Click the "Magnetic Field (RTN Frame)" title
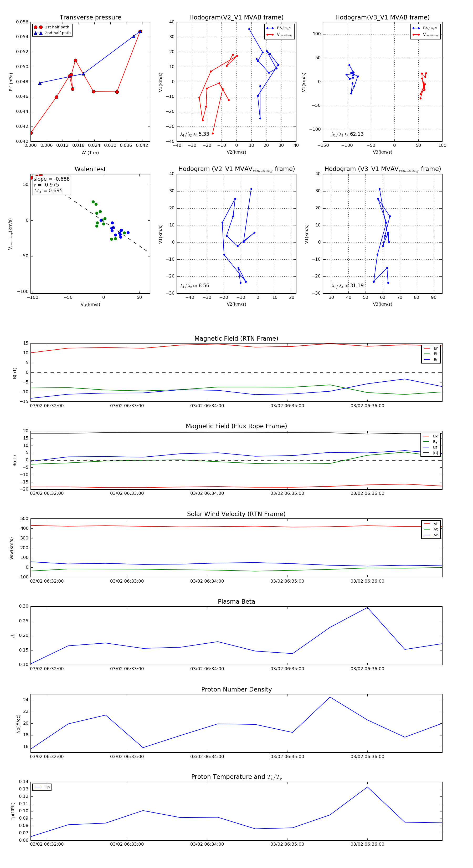Image resolution: width=473 pixels, height=868 pixels. point(236,339)
